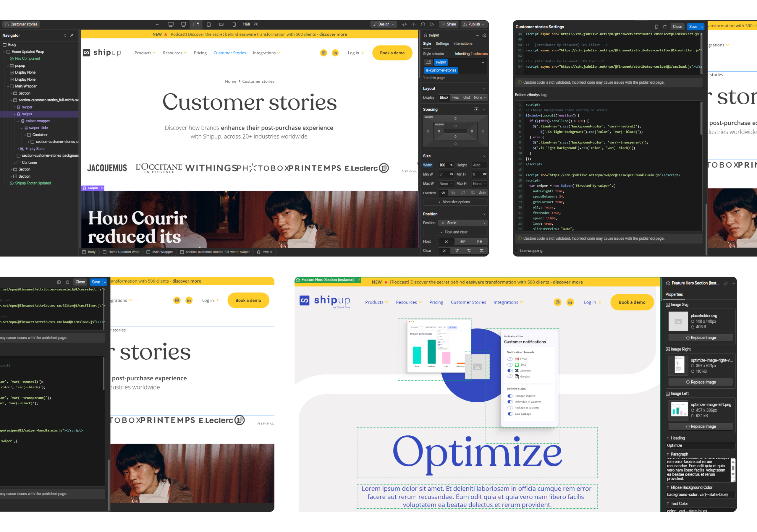Click Close in Customer stories Settings panel
This screenshot has width=757, height=532.
coord(677,27)
